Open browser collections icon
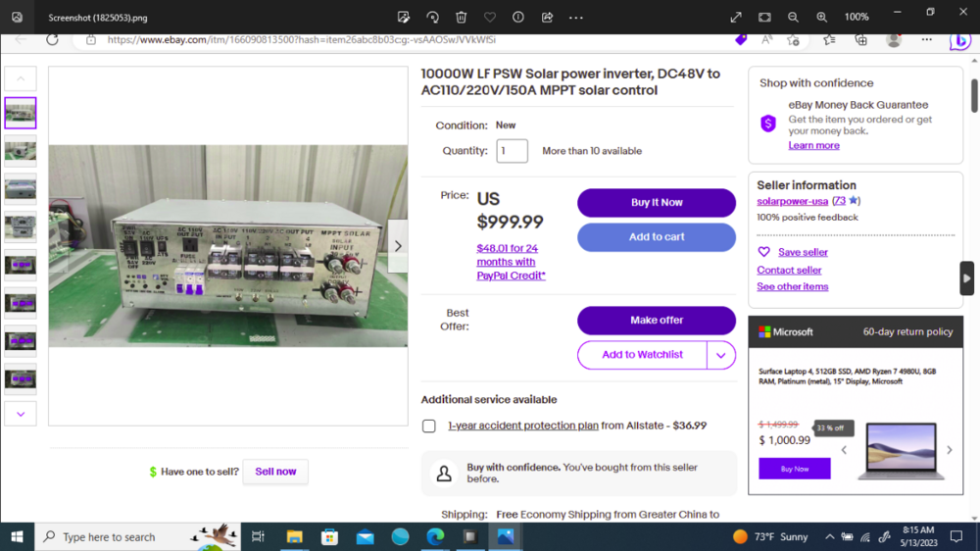Screen dimensions: 980x551 (x=860, y=40)
